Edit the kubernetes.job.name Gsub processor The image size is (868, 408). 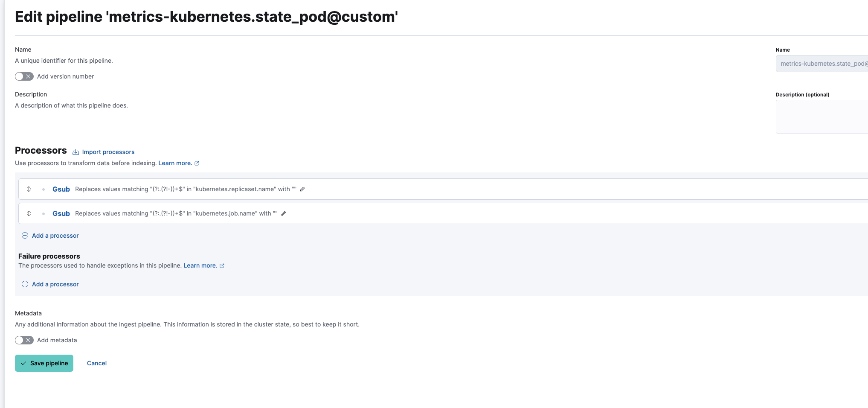click(284, 213)
